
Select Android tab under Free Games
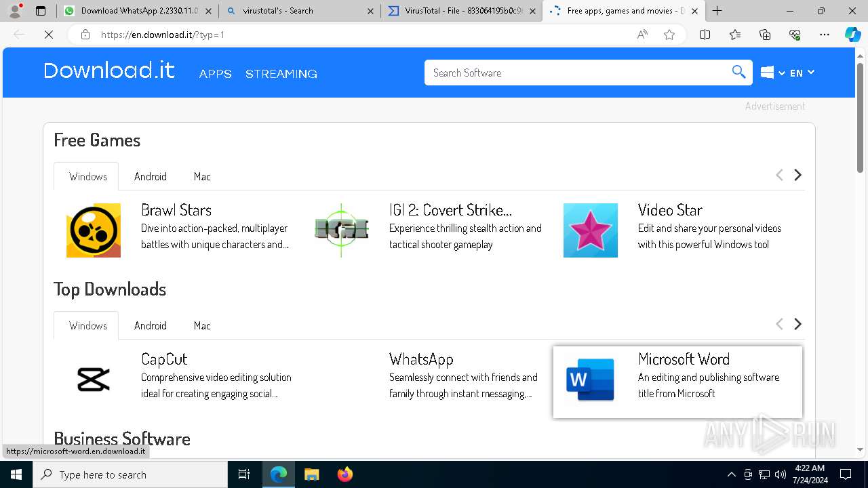click(151, 176)
